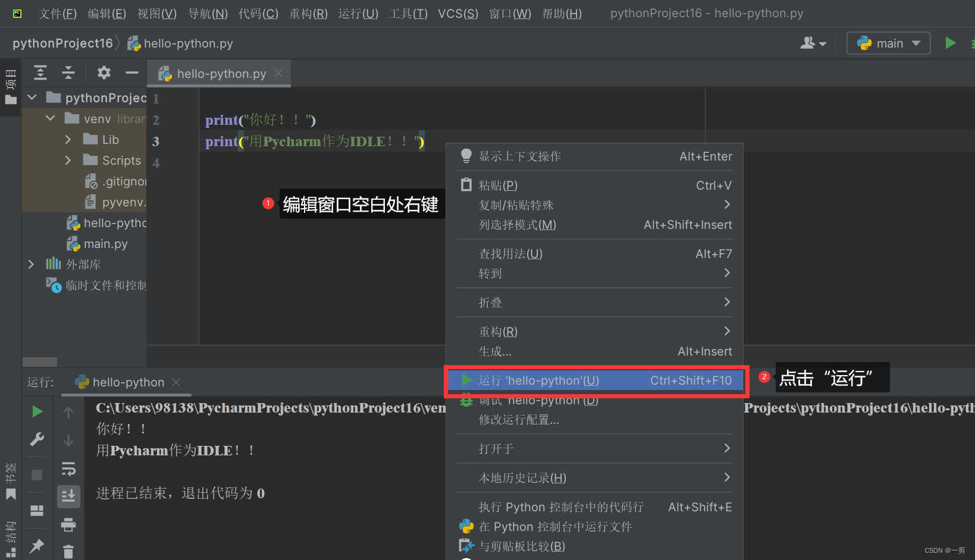Click wrench icon in run panel

[x=37, y=439]
